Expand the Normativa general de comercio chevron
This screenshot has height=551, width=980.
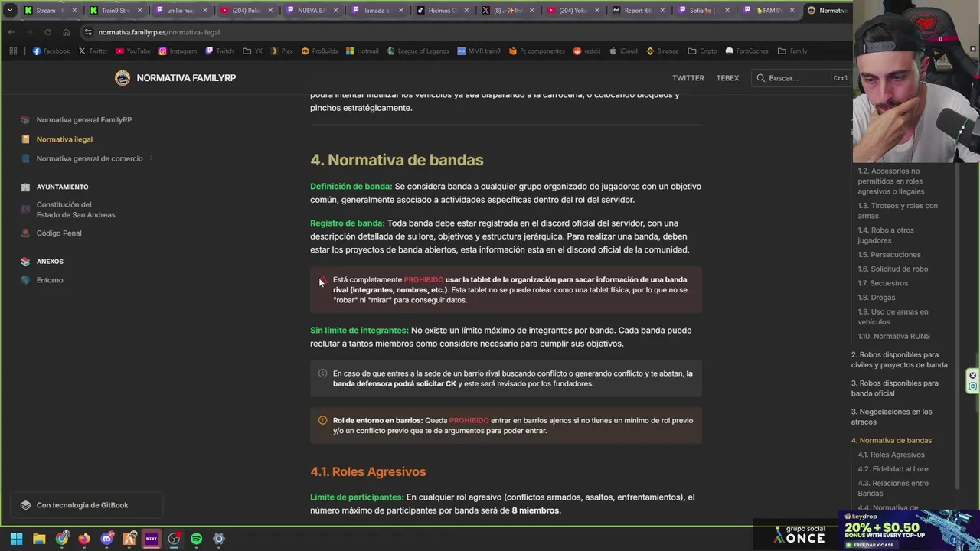pos(152,158)
